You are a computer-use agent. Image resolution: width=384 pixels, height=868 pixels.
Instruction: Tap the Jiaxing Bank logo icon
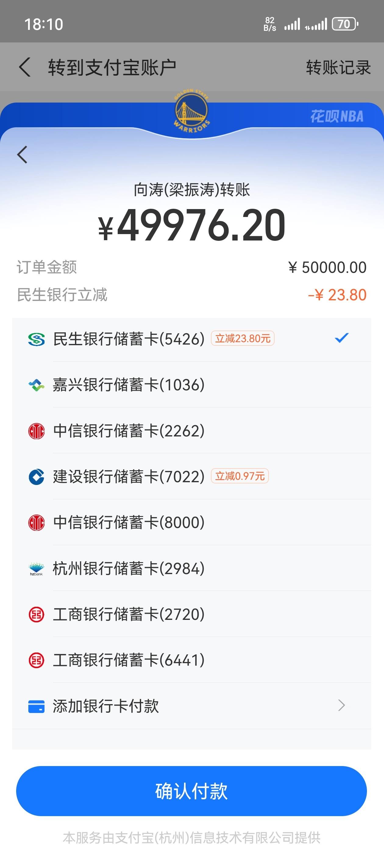(x=36, y=385)
